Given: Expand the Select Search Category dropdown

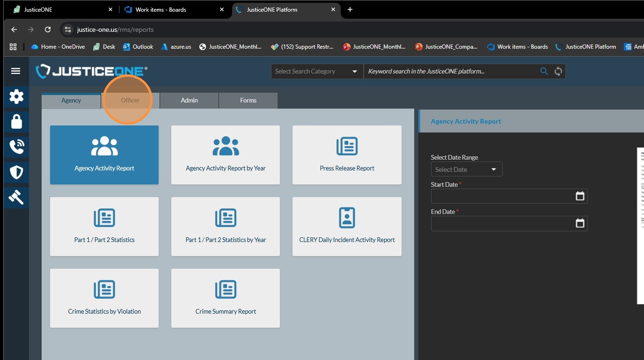Looking at the screenshot, I should (317, 71).
